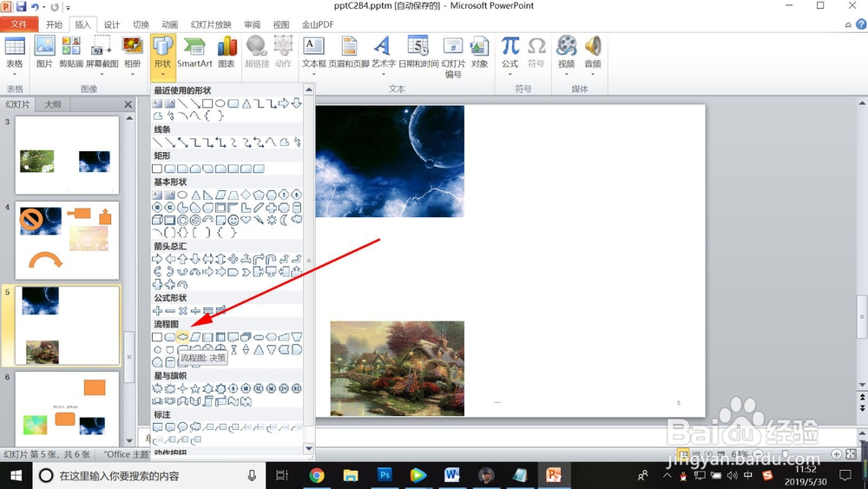
Task: Select the cloud callout shape
Action: click(194, 427)
